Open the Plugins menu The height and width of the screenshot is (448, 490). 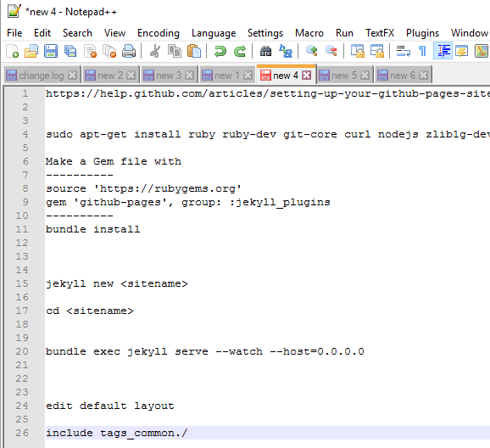tap(422, 33)
